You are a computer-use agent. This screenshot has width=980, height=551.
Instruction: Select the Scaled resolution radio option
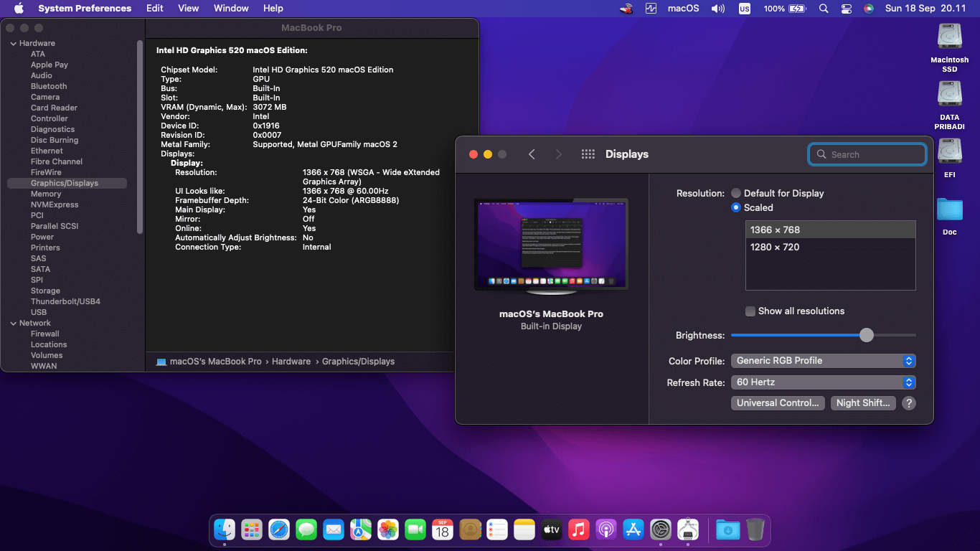click(x=736, y=207)
